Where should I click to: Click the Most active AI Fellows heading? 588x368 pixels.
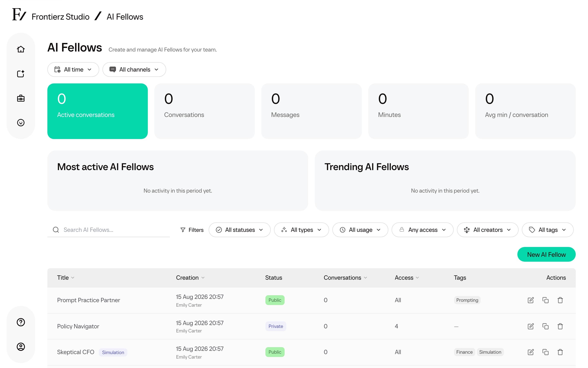point(105,167)
